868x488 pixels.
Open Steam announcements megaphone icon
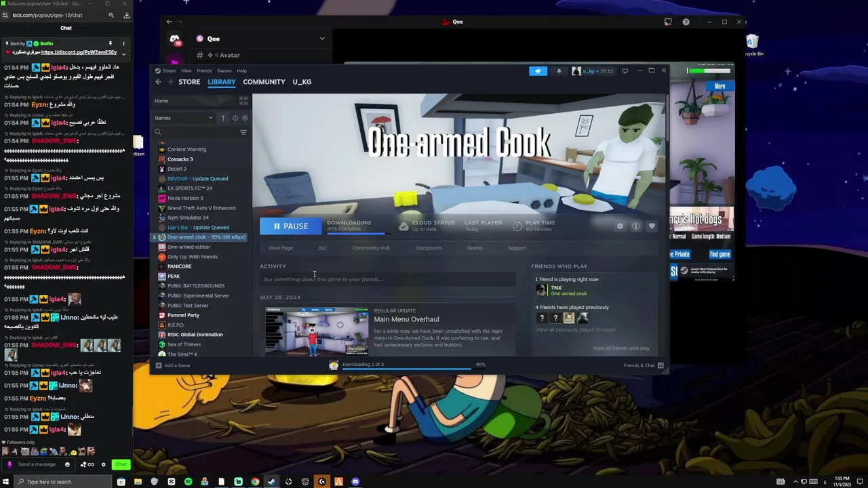(x=538, y=70)
